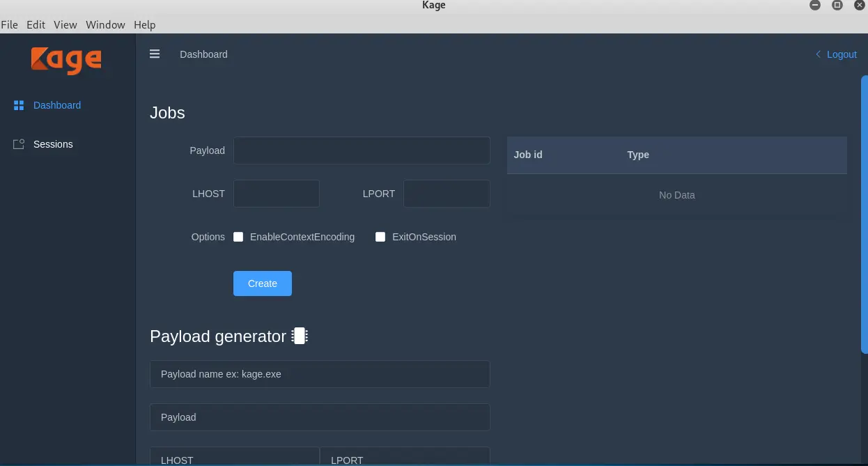The image size is (868, 466).
Task: Focus the Jobs Payload input field
Action: [362, 150]
